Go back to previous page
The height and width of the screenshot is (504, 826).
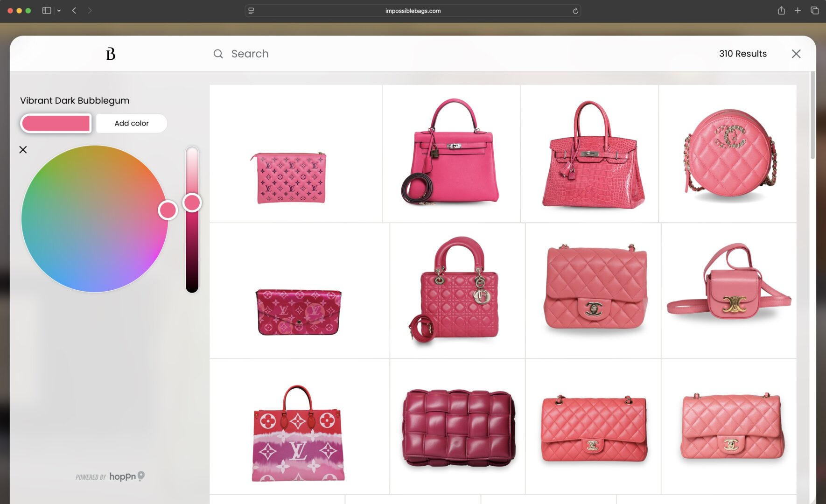click(74, 10)
